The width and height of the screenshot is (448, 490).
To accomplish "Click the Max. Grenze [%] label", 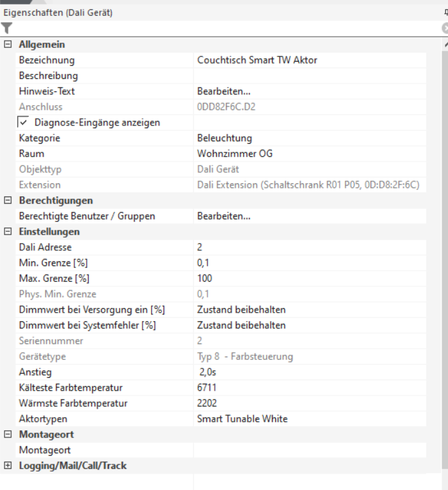I will click(x=54, y=278).
